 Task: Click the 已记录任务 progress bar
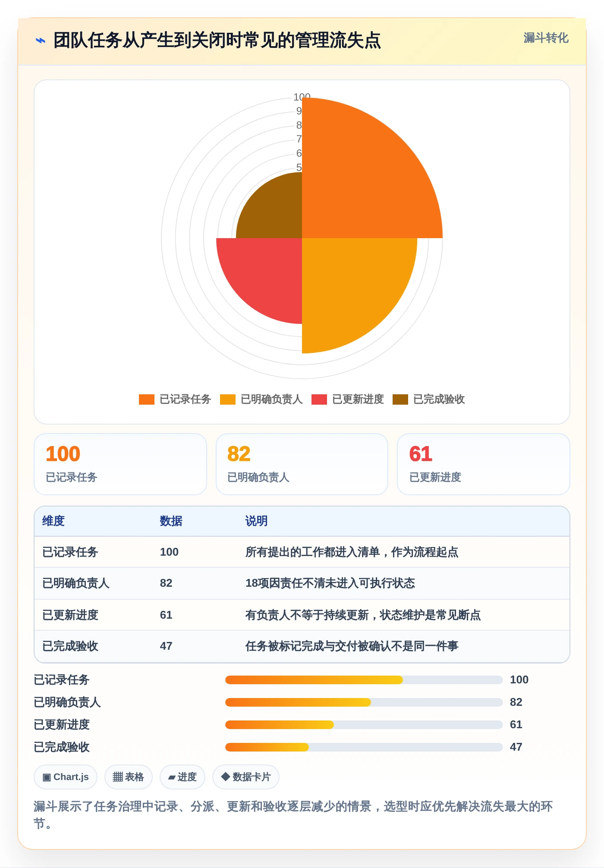coord(364,680)
